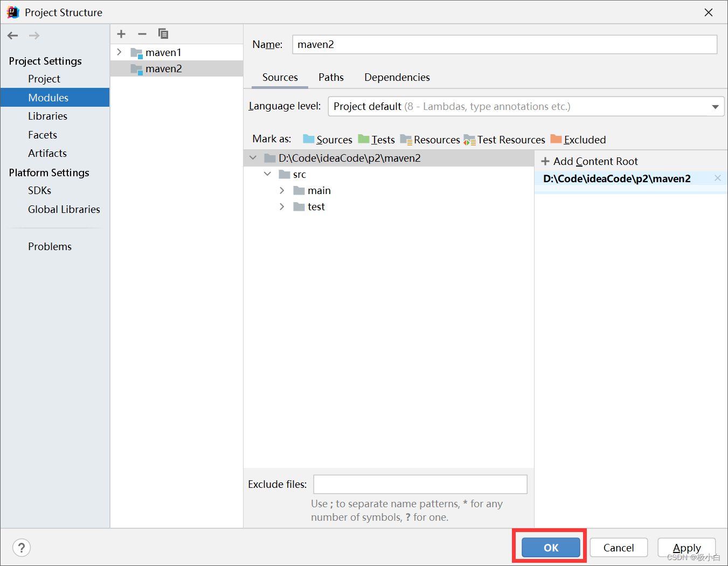The image size is (728, 566).
Task: Open Global Libraries settings
Action: [x=64, y=210]
